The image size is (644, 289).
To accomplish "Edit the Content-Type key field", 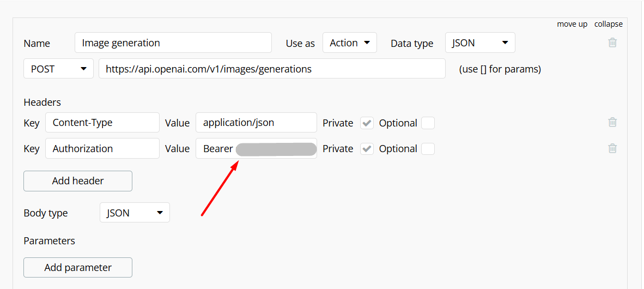I will coord(102,123).
